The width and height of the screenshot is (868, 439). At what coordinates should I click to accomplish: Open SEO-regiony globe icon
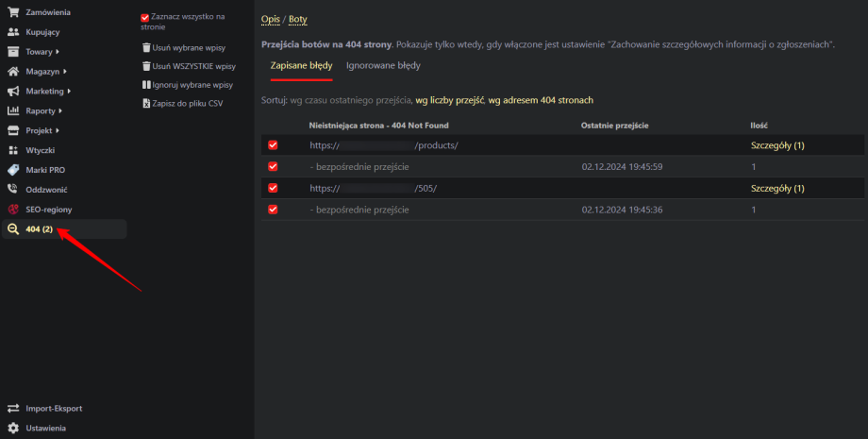pyautogui.click(x=13, y=210)
